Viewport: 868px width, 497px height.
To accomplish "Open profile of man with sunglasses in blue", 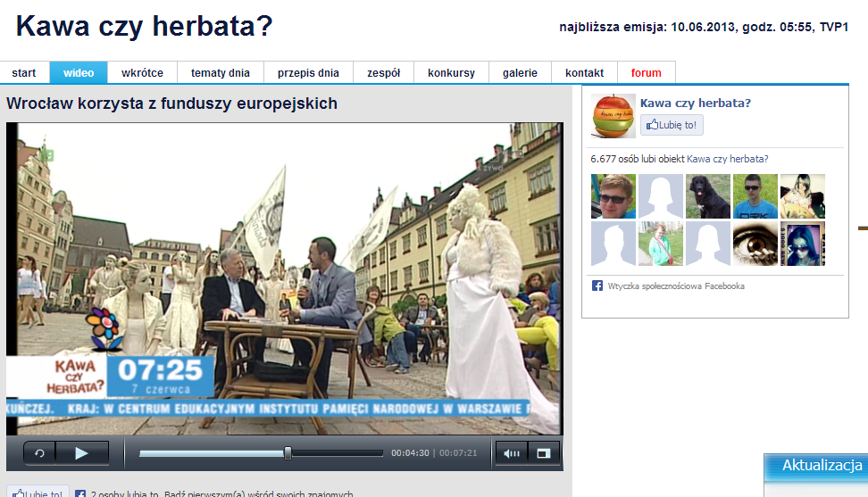I will point(613,196).
